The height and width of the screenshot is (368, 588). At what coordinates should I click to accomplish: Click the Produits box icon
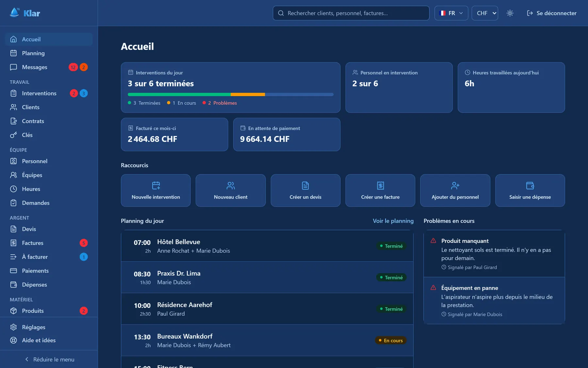click(13, 311)
